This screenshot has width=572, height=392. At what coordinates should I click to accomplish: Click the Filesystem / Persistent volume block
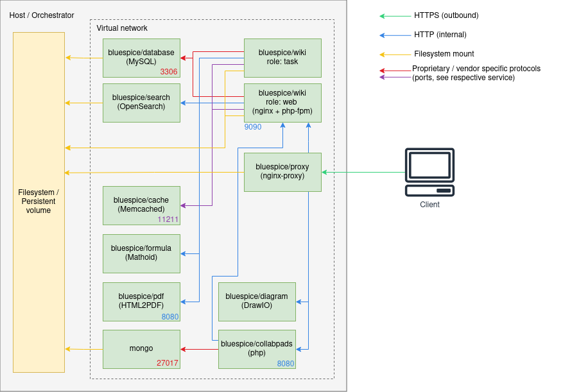tap(39, 201)
